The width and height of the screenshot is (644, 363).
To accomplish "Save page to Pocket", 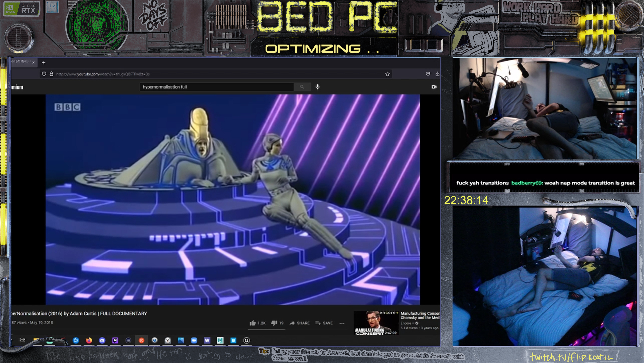I will pos(428,74).
